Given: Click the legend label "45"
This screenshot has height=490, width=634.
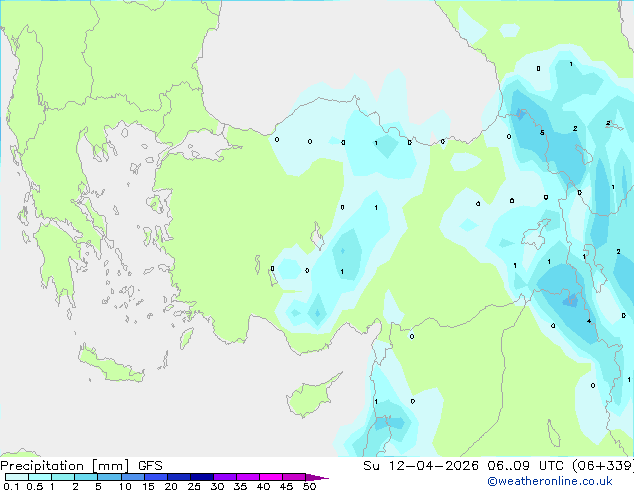Looking at the screenshot, I should (x=286, y=486).
